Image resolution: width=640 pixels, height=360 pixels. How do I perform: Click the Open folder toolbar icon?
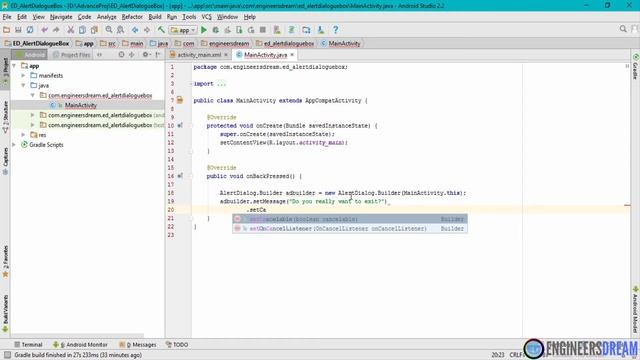click(6, 30)
